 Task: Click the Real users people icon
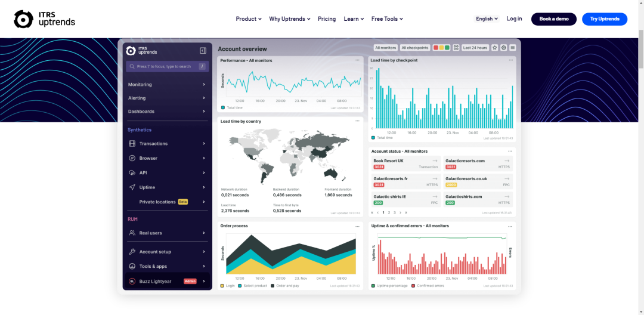pyautogui.click(x=132, y=233)
